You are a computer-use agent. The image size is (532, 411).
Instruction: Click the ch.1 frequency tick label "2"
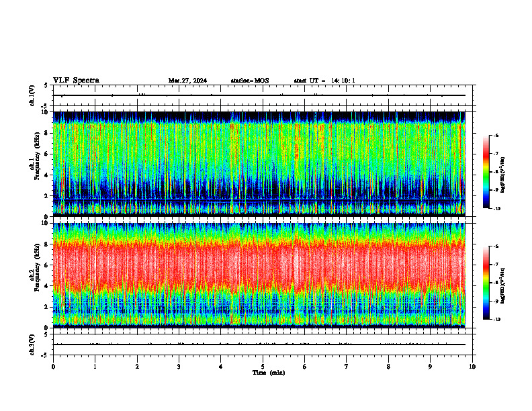[x=46, y=196]
